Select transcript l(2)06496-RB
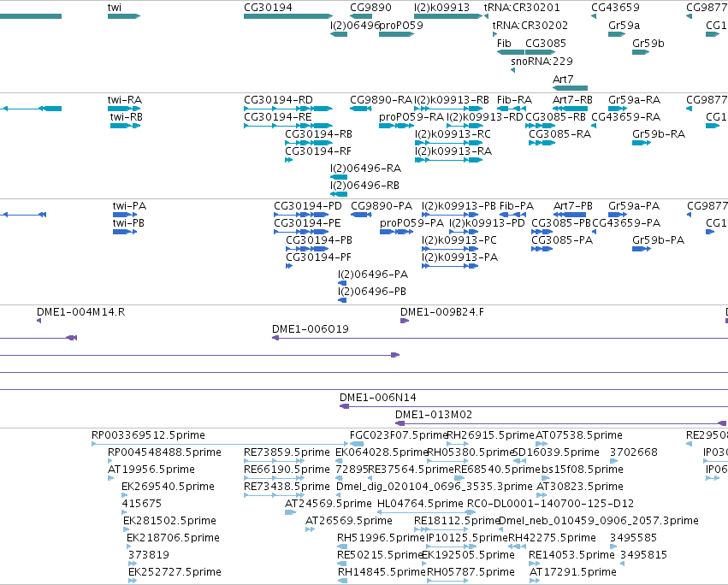 coord(339,194)
